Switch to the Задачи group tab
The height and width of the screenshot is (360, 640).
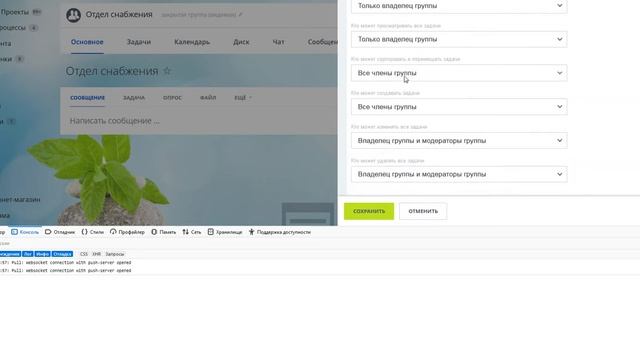(x=139, y=42)
